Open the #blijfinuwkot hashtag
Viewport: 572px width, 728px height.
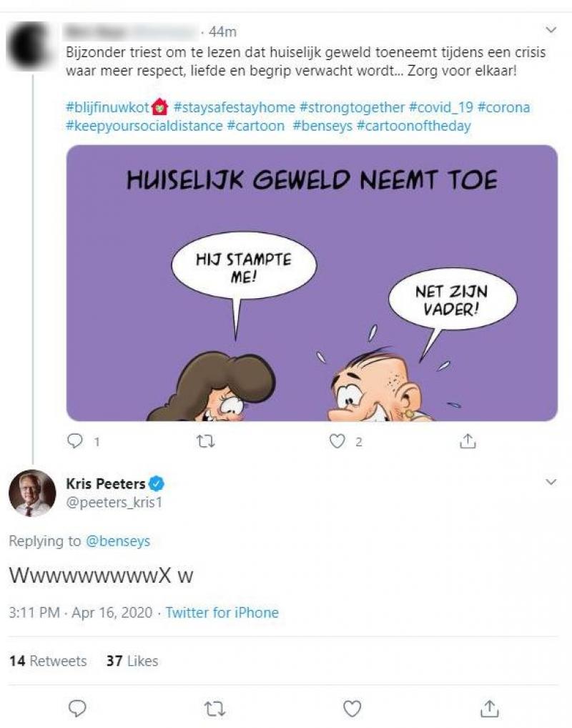106,108
